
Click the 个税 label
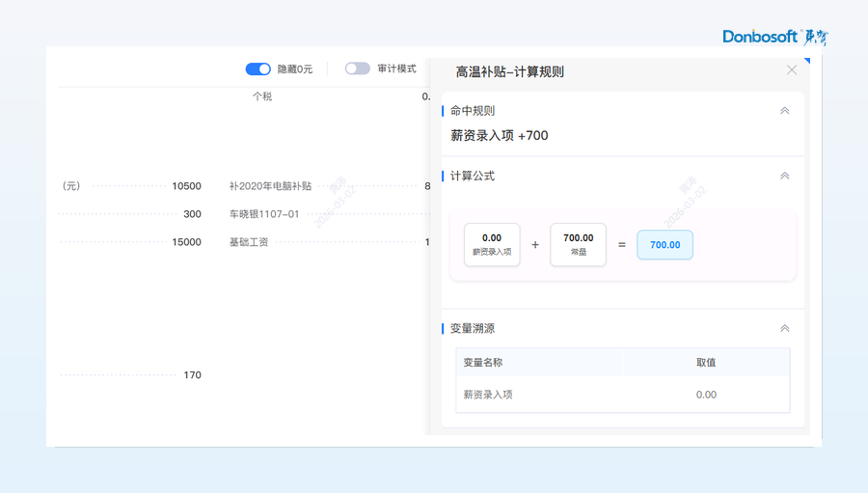point(262,96)
